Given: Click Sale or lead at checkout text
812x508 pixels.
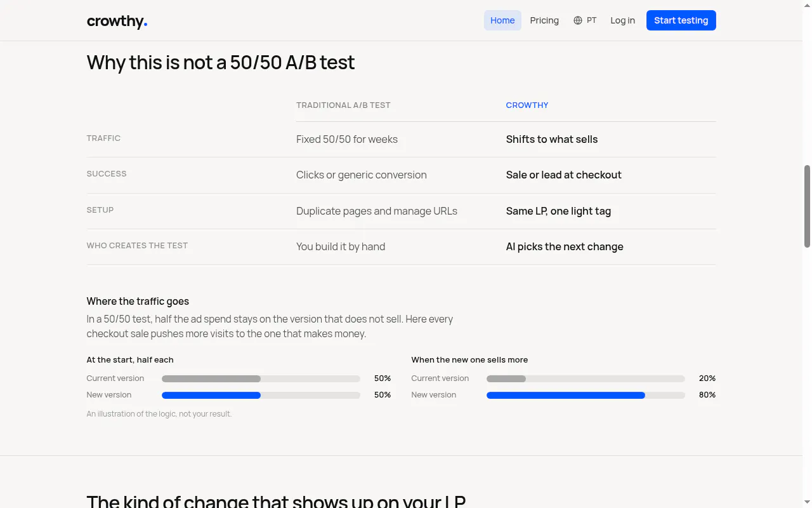Looking at the screenshot, I should 564,175.
